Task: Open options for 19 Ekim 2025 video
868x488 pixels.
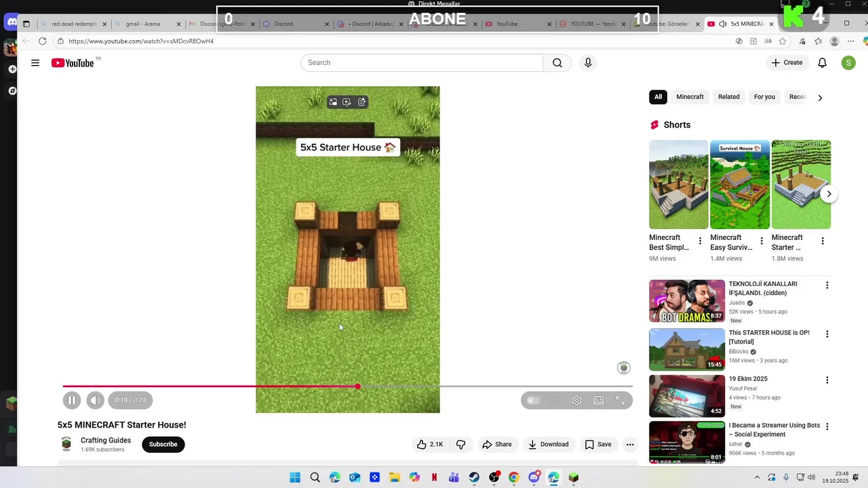Action: (827, 380)
